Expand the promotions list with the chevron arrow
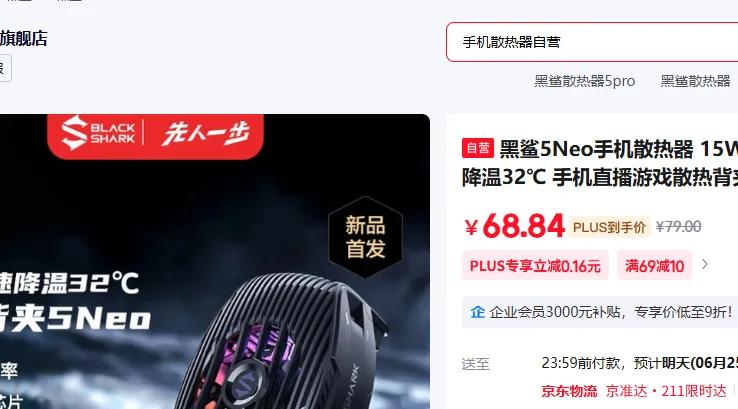The image size is (738, 409). (x=705, y=265)
